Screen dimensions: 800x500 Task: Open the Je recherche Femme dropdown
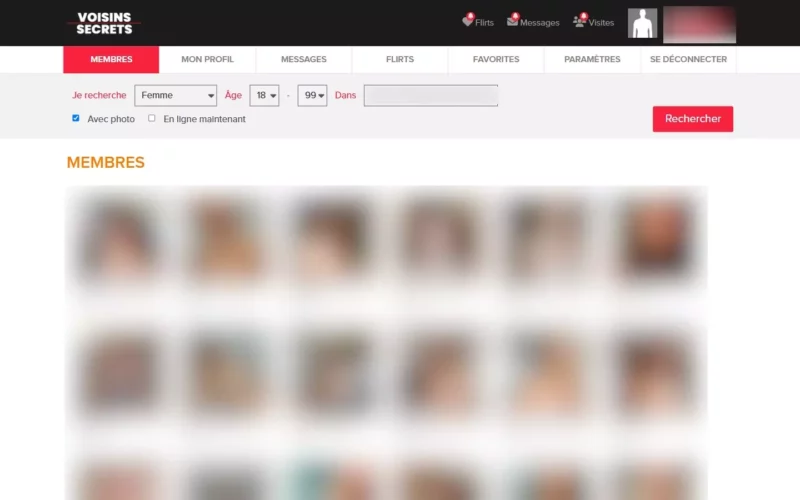[x=176, y=95]
